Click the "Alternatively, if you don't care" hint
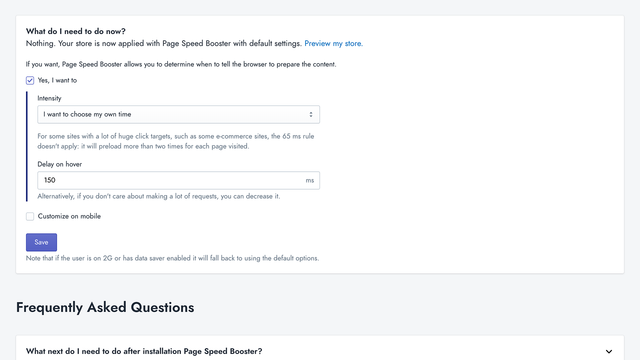This screenshot has height=360, width=640. point(159,196)
